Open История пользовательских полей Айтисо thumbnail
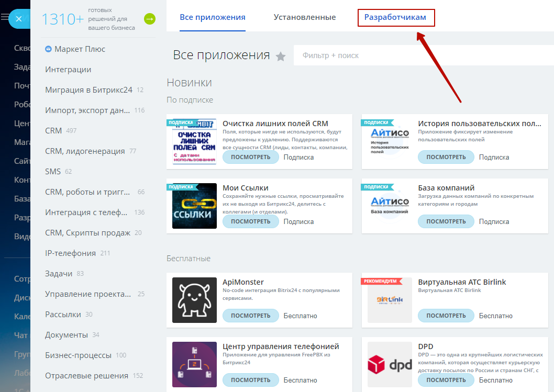This screenshot has width=554, height=392. [x=390, y=142]
